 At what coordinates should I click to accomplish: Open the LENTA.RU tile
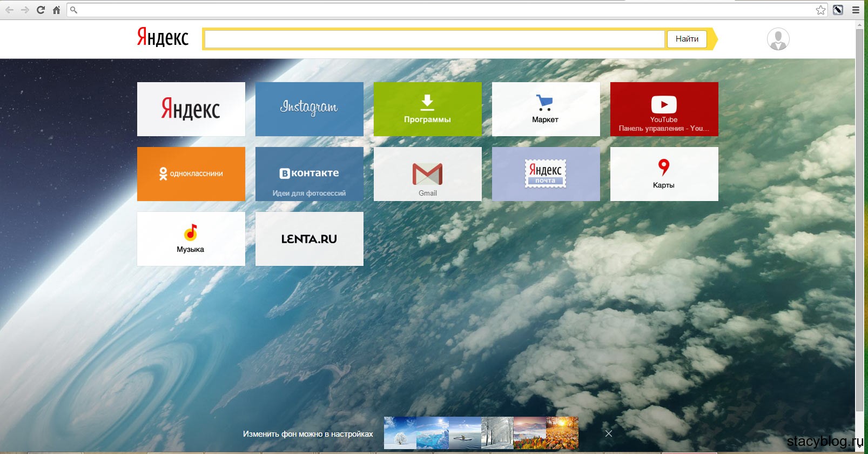tap(309, 239)
